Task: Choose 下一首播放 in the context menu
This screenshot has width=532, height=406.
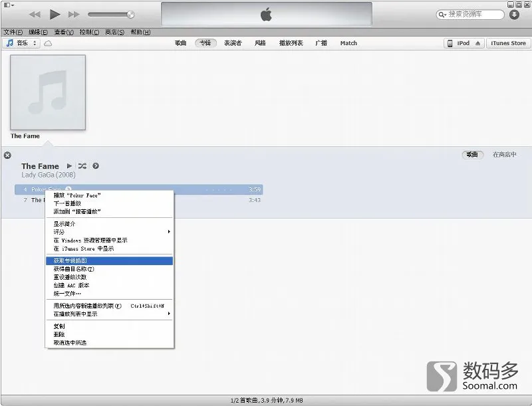Action: click(109, 203)
